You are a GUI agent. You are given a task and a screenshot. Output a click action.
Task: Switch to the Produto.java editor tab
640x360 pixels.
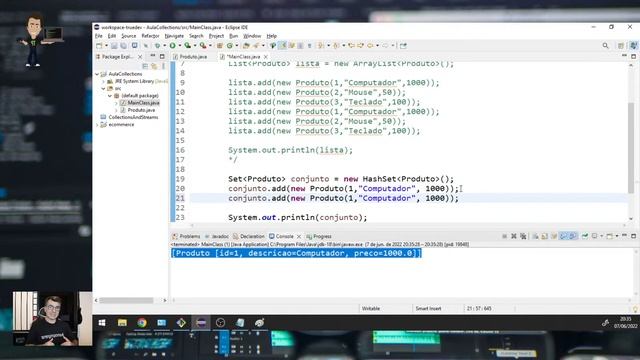190,57
